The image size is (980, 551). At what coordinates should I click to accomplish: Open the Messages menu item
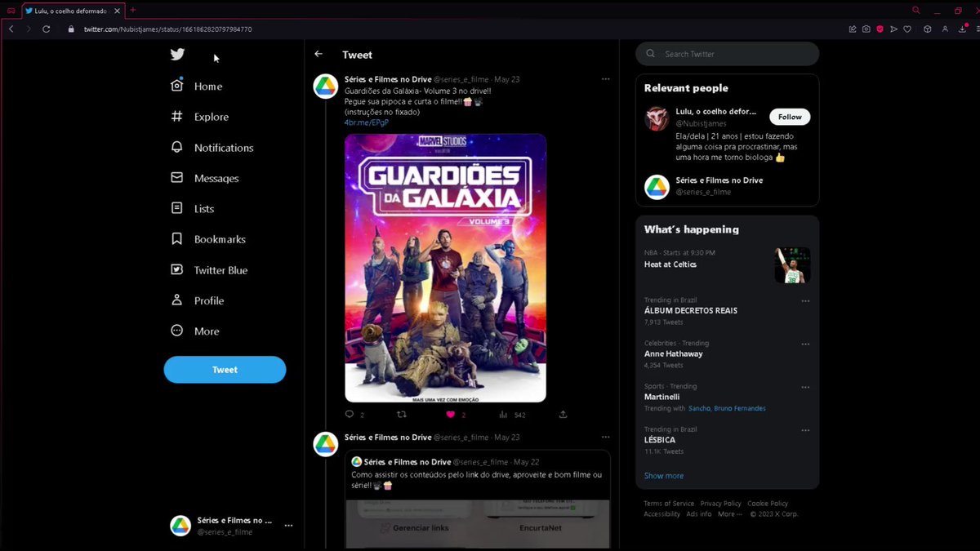click(205, 178)
